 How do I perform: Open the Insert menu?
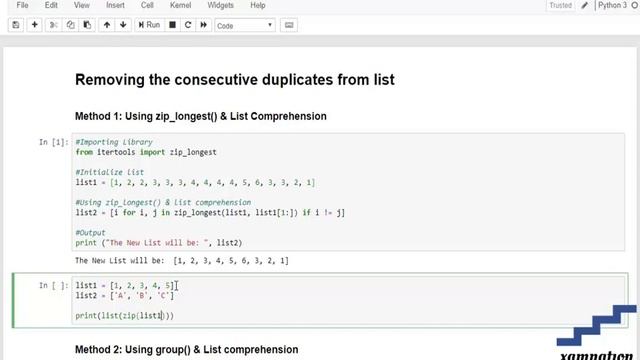(115, 5)
